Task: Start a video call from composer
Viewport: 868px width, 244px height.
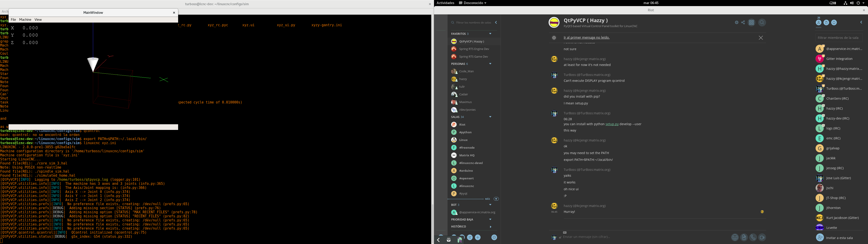Action: point(762,237)
